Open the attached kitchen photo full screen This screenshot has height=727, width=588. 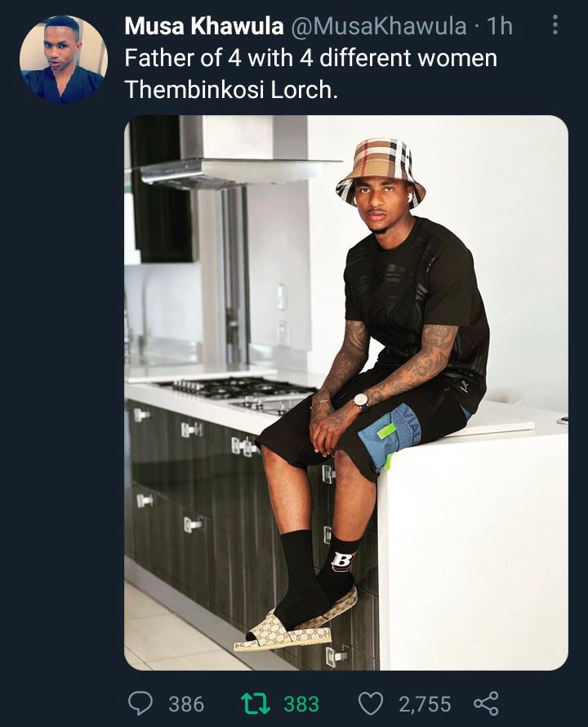[346, 392]
